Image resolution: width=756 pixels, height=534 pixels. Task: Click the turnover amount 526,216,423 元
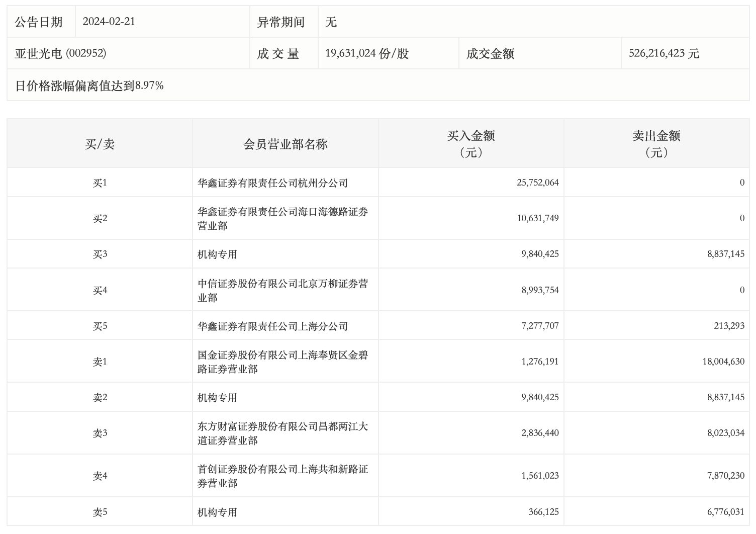point(664,53)
